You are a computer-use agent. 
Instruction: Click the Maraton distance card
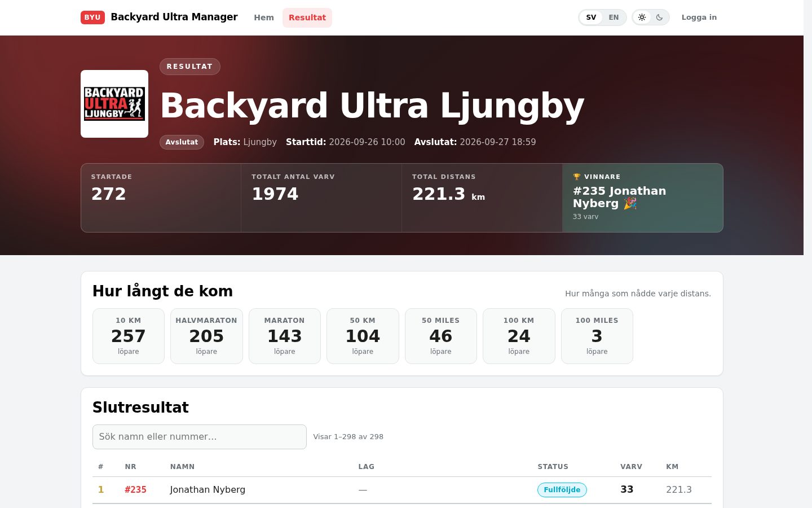(x=285, y=336)
